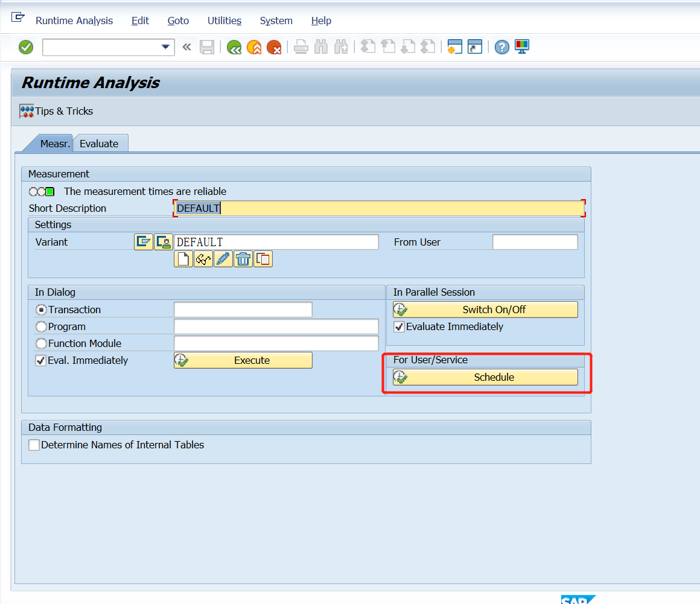
Task: Click the green Back arrow icon
Action: [234, 46]
